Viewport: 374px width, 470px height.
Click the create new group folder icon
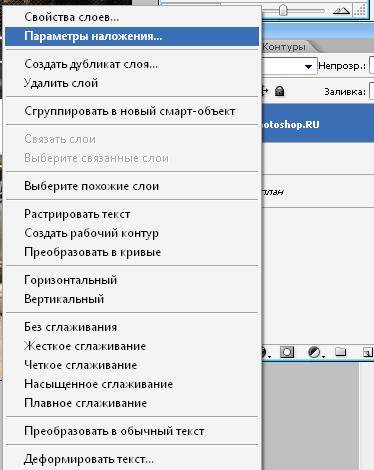pos(340,352)
